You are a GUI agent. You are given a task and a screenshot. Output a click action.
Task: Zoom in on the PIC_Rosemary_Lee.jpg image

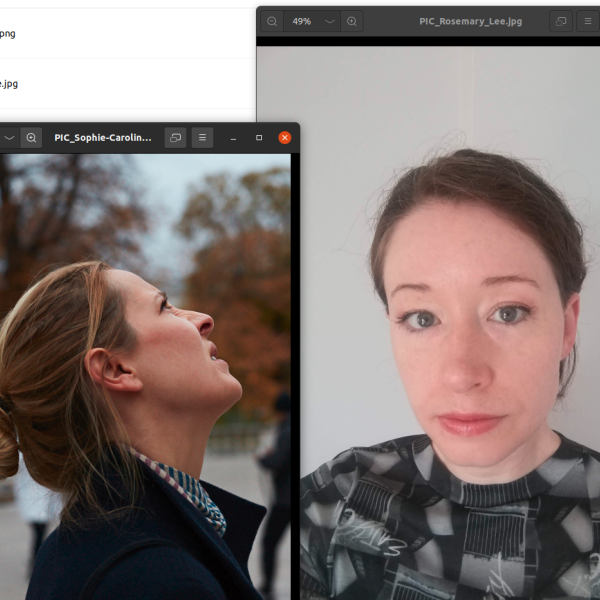pos(351,21)
